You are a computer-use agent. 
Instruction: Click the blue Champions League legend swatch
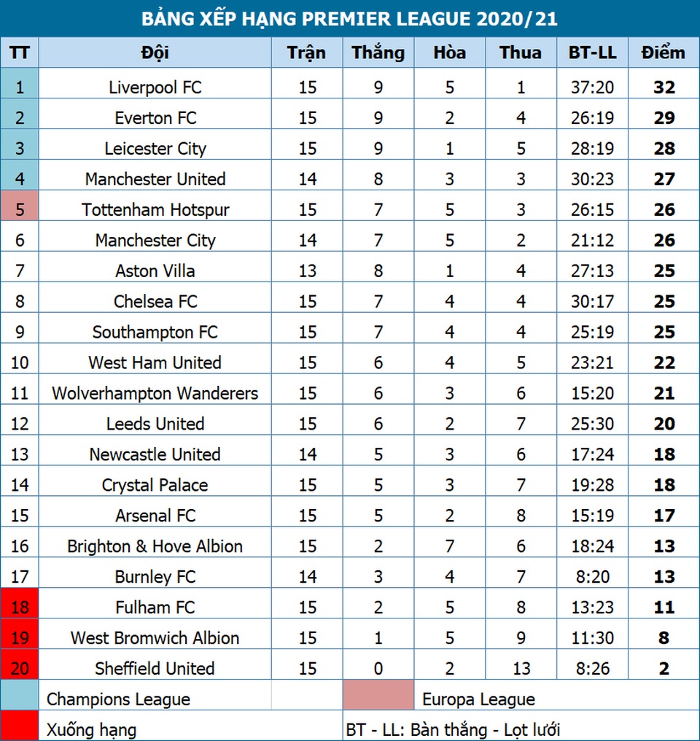19,696
